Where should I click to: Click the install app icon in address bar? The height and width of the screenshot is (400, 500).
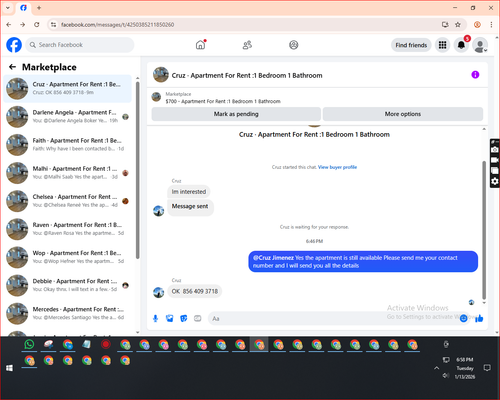point(445,24)
